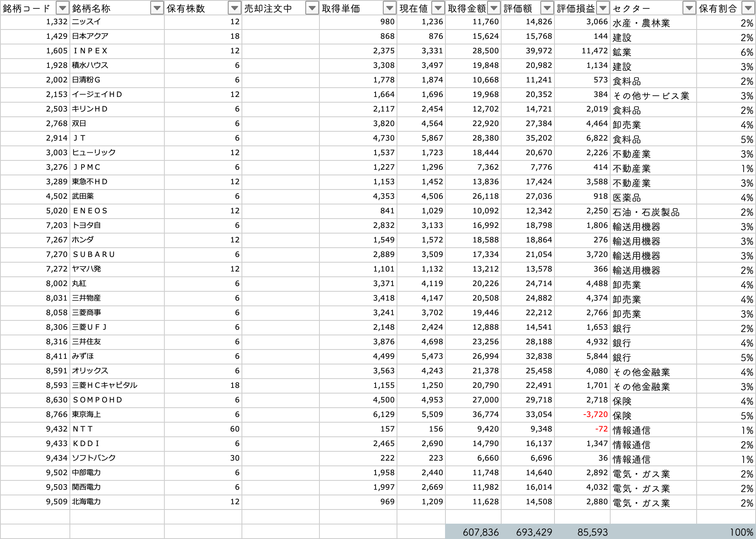Click the 取得単価 filter arrow
The image size is (756, 539).
coord(389,8)
